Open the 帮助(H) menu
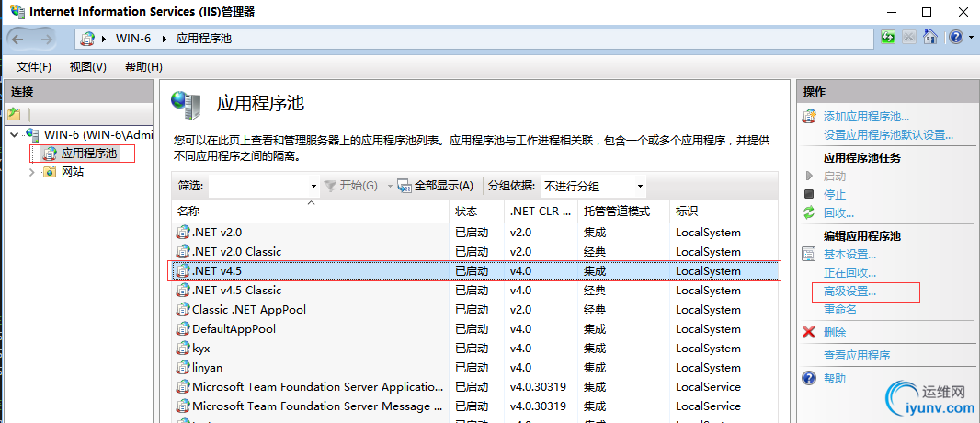Viewport: 980px width, 423px height. tap(143, 67)
